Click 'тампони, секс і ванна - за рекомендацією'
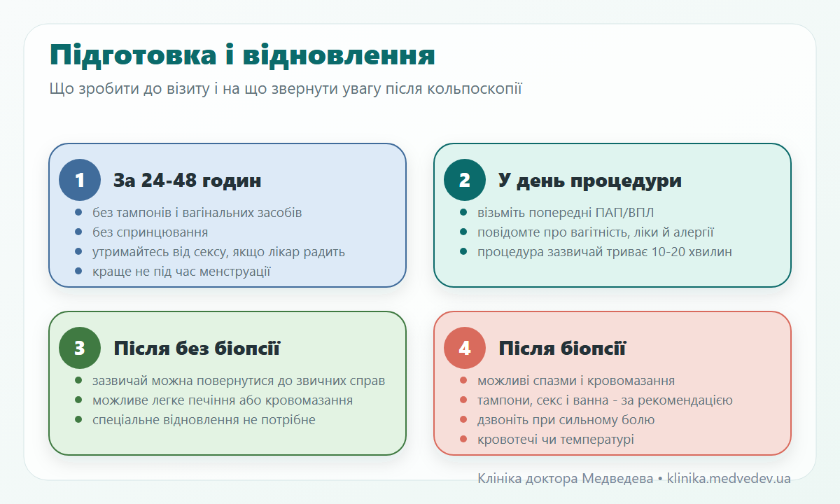The width and height of the screenshot is (840, 504). tap(605, 400)
